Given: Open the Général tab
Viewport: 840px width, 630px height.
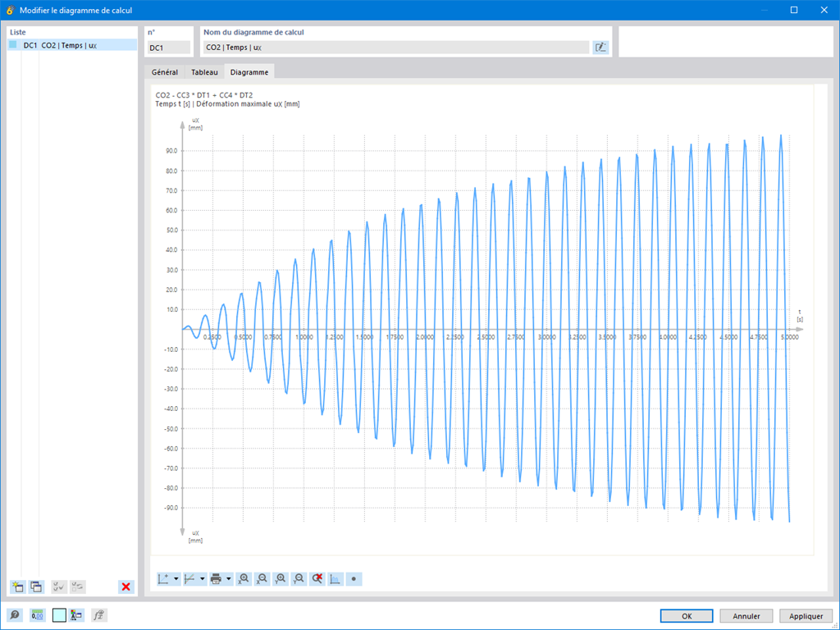Looking at the screenshot, I should (164, 72).
